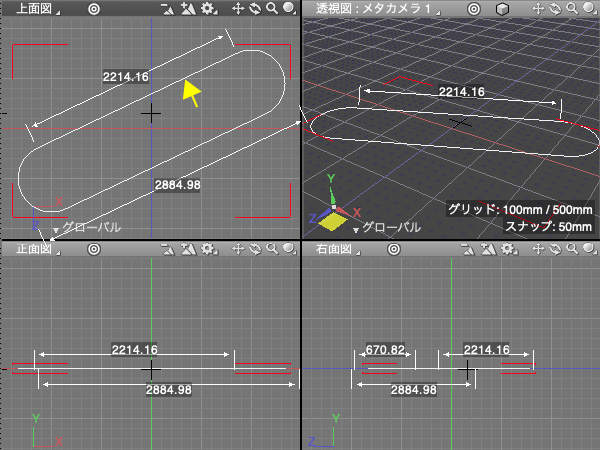Open グローバル coordinate dropdown in 上面図
The image size is (600, 450).
pos(87,227)
